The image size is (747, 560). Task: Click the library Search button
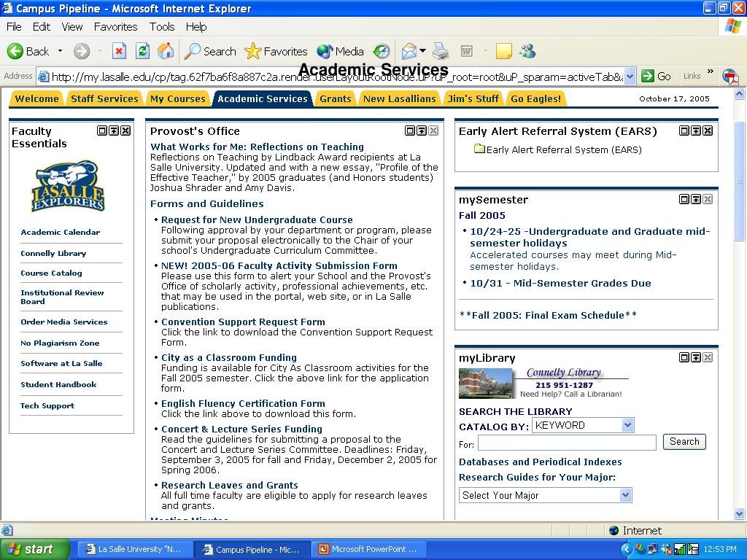[x=684, y=441]
